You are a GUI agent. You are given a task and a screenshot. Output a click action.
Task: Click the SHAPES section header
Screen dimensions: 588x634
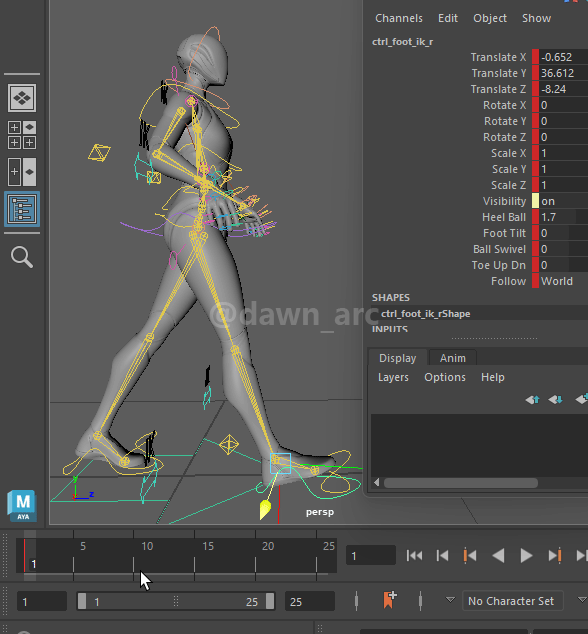point(391,298)
